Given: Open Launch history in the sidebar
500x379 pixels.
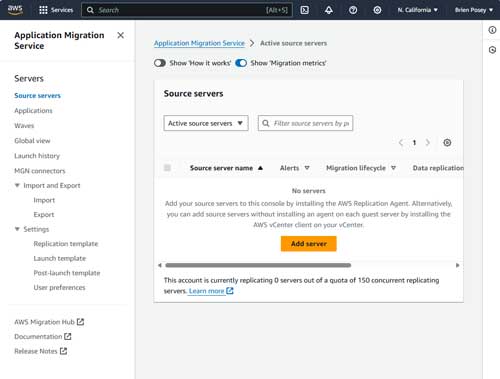Looking at the screenshot, I should [x=37, y=156].
